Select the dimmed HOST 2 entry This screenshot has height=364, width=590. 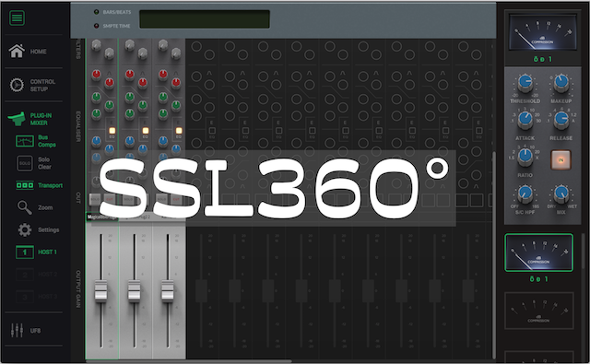click(36, 275)
